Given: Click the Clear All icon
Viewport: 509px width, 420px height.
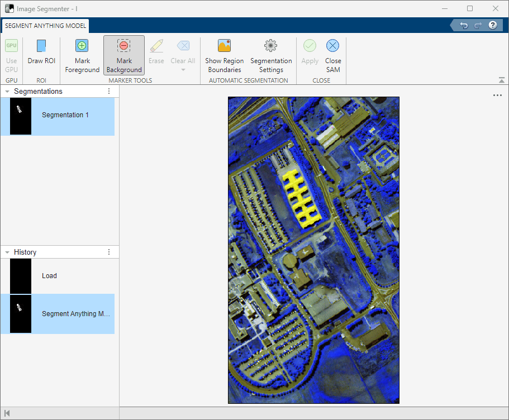Looking at the screenshot, I should pos(183,46).
